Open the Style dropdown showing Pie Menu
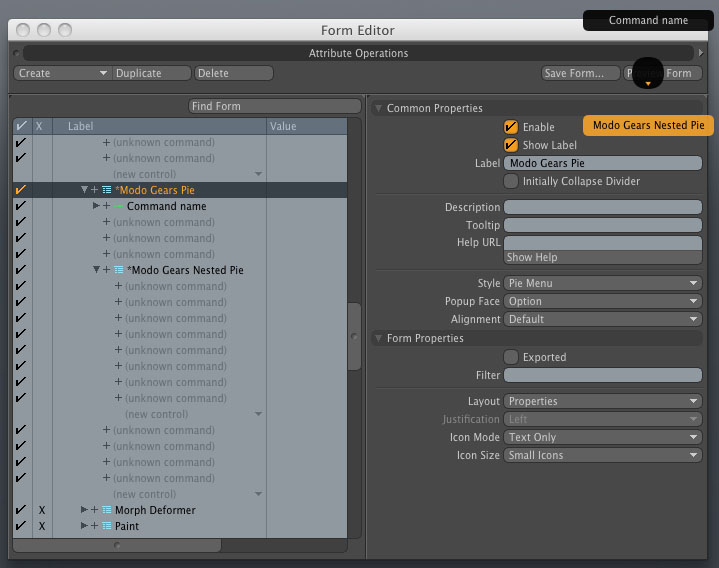 (603, 283)
